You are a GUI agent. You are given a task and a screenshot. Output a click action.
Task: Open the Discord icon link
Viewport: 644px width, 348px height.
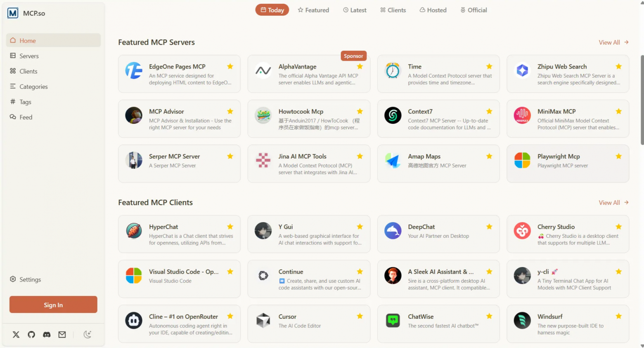47,334
